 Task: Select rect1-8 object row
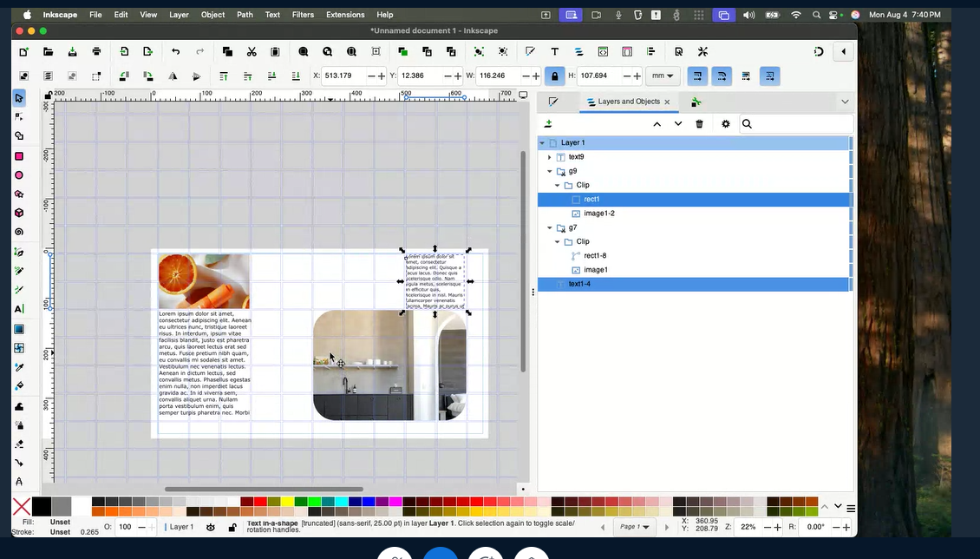[694, 256]
